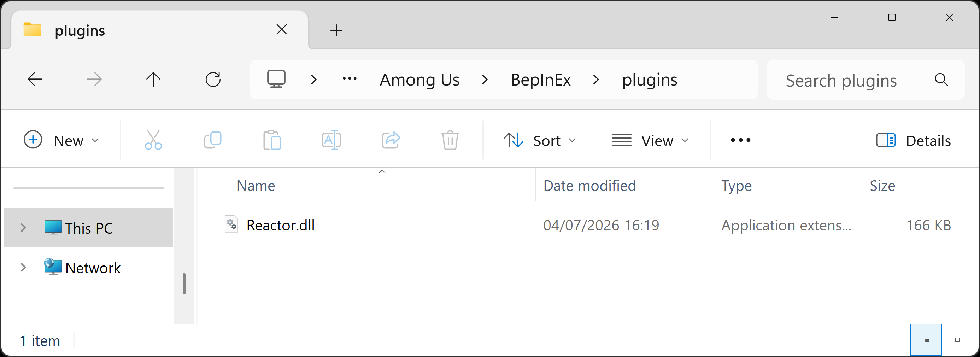Click the Copy icon in toolbar
Screen dimensions: 980x357
click(x=213, y=140)
